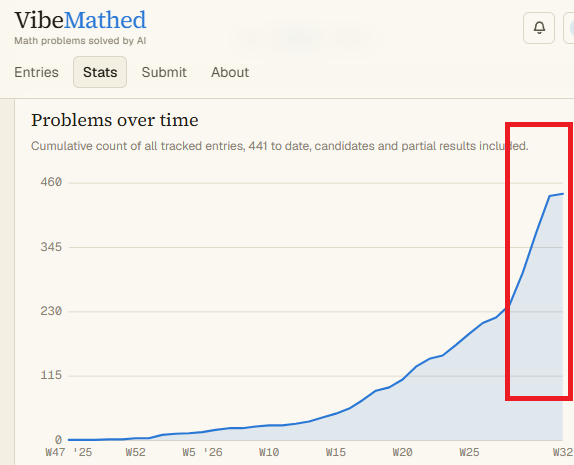
Task: Click the 230 y-axis value label
Action: pyautogui.click(x=51, y=311)
